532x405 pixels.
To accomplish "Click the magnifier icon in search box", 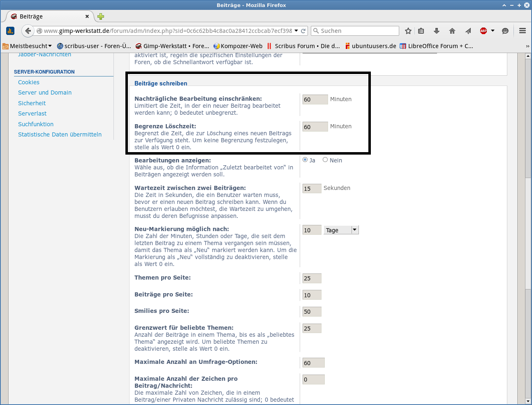I will click(x=316, y=31).
